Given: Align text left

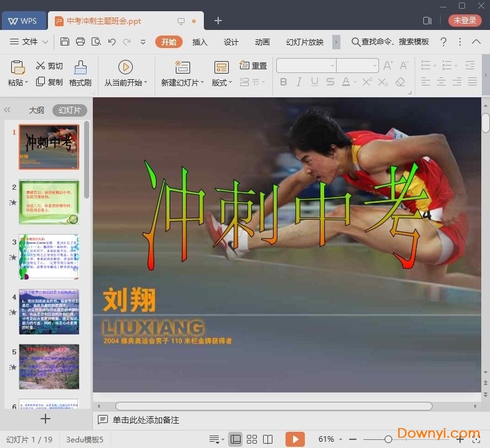Looking at the screenshot, I should [426, 82].
